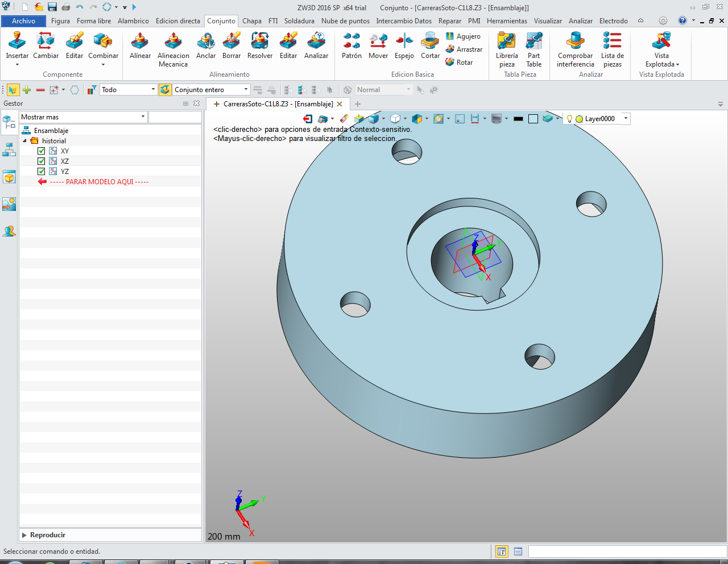Switch to the Chapa ribbon tab
Screen dimensions: 728x564
coord(252,21)
